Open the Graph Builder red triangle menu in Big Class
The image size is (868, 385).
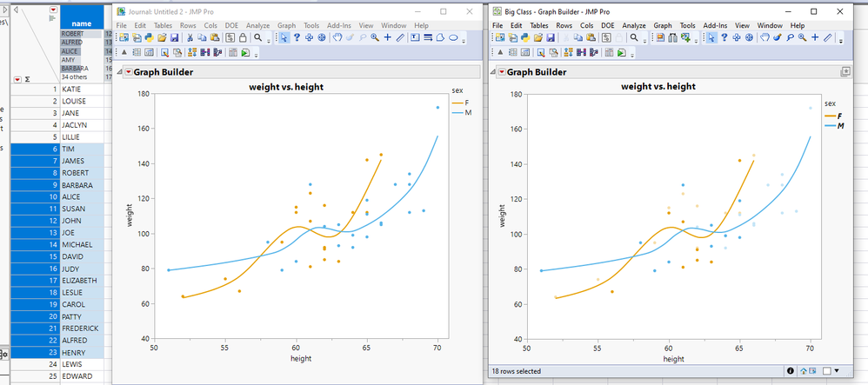(x=502, y=72)
